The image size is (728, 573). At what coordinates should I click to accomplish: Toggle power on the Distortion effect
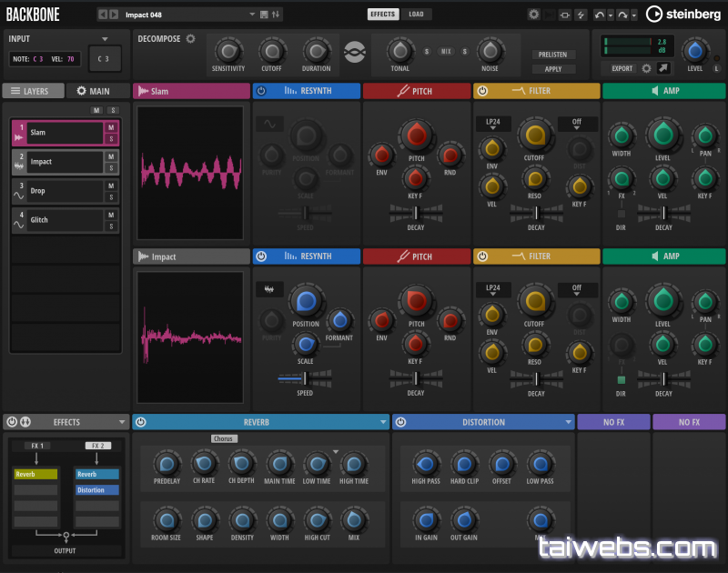[400, 422]
